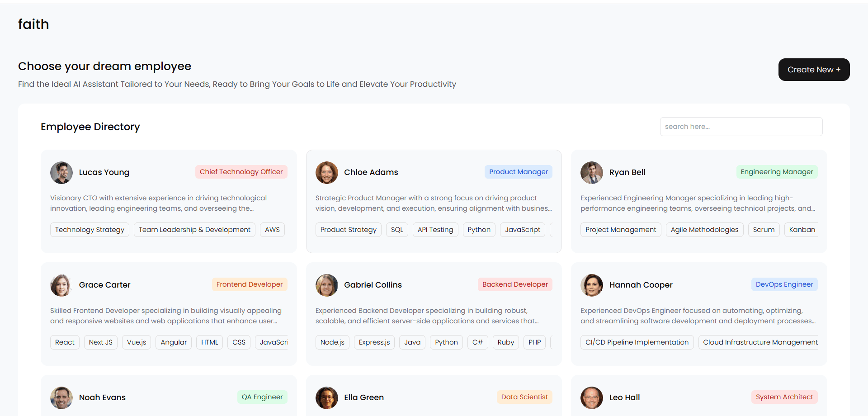
Task: Click the CI/CD Pipeline Implementation tag
Action: pos(637,342)
